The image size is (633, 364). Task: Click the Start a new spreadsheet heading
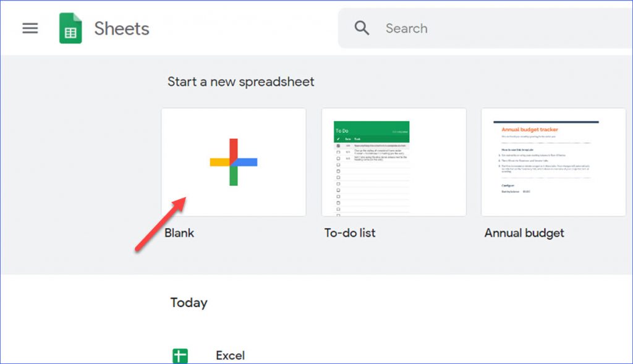click(x=241, y=82)
